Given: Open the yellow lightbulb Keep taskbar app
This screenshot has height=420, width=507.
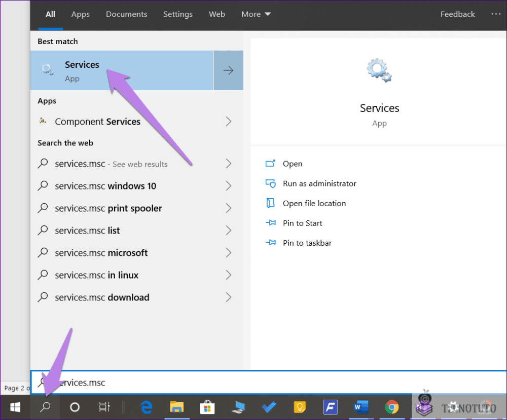Looking at the screenshot, I should pyautogui.click(x=300, y=407).
